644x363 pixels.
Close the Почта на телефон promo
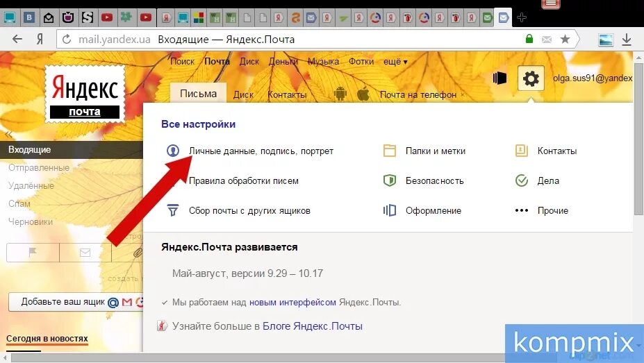tap(463, 95)
